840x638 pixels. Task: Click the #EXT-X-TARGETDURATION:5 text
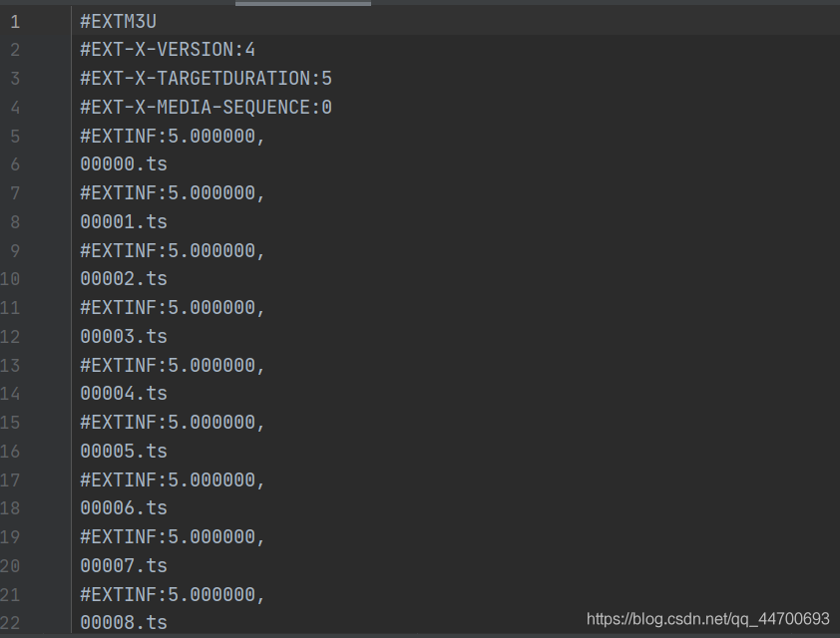(x=207, y=79)
